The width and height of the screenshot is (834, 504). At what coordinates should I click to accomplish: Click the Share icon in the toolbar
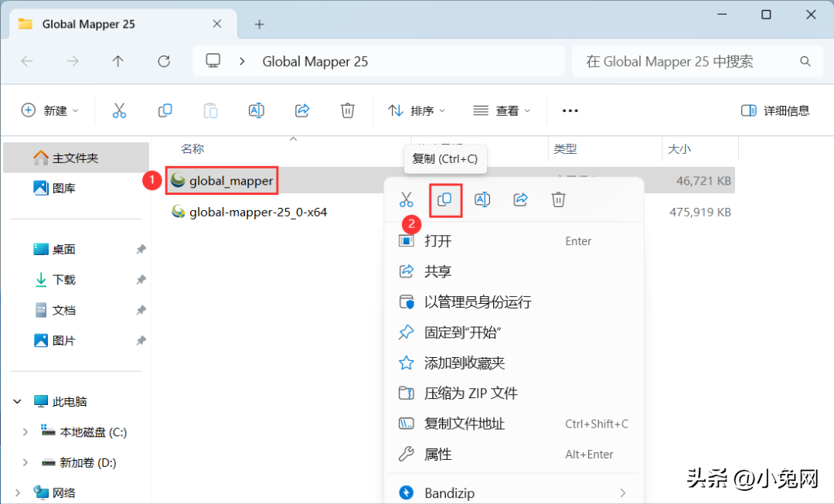click(302, 111)
